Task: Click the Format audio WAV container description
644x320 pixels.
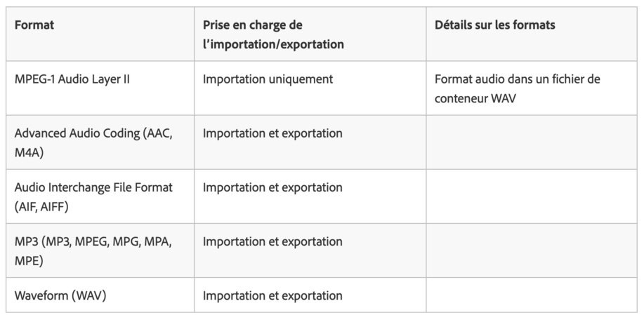Action: pos(517,88)
